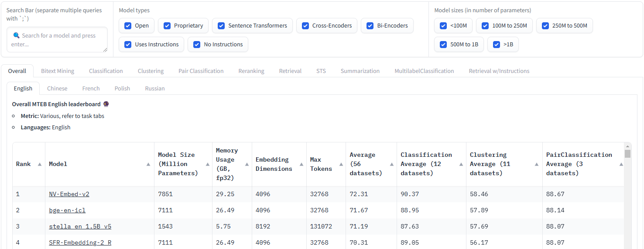The height and width of the screenshot is (249, 644).
Task: Switch to the Bitext Mining tab
Action: pyautogui.click(x=58, y=71)
